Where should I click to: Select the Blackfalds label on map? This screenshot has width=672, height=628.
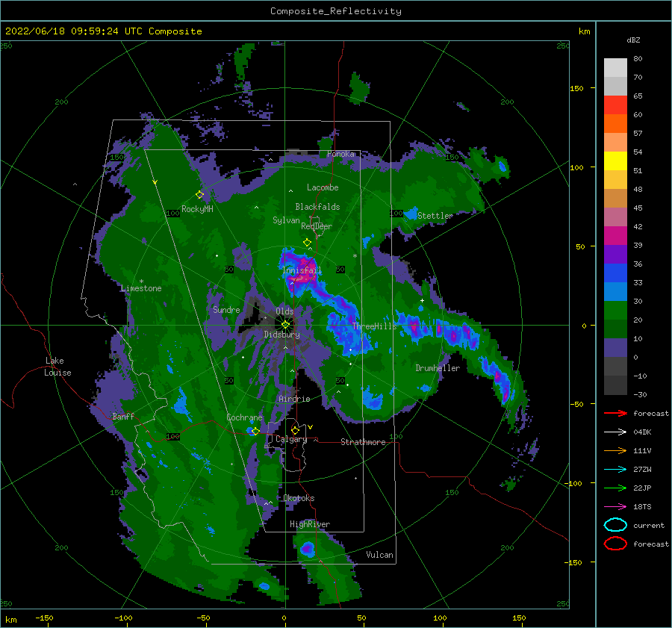pyautogui.click(x=317, y=207)
